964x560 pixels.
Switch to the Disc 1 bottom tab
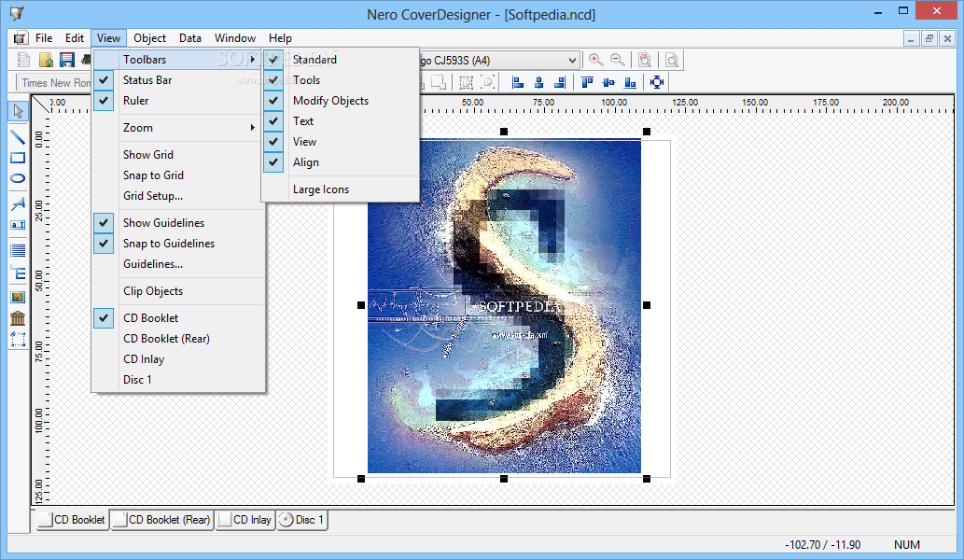click(x=301, y=520)
